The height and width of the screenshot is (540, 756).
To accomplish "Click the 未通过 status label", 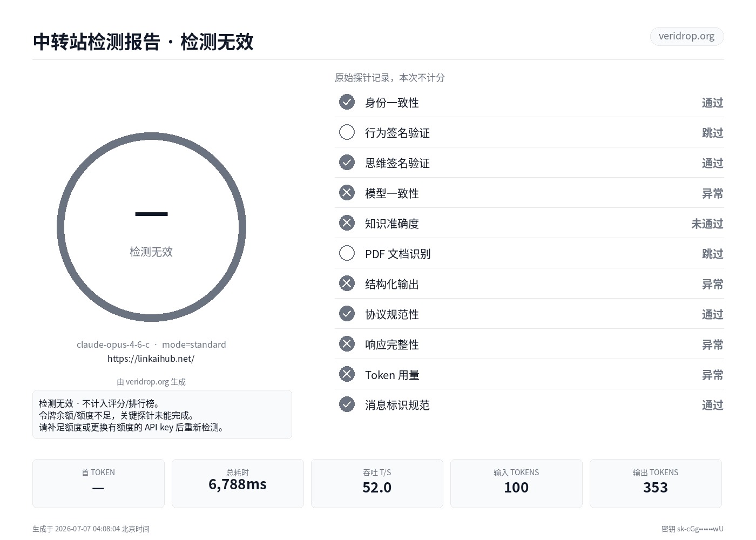I will tap(707, 224).
